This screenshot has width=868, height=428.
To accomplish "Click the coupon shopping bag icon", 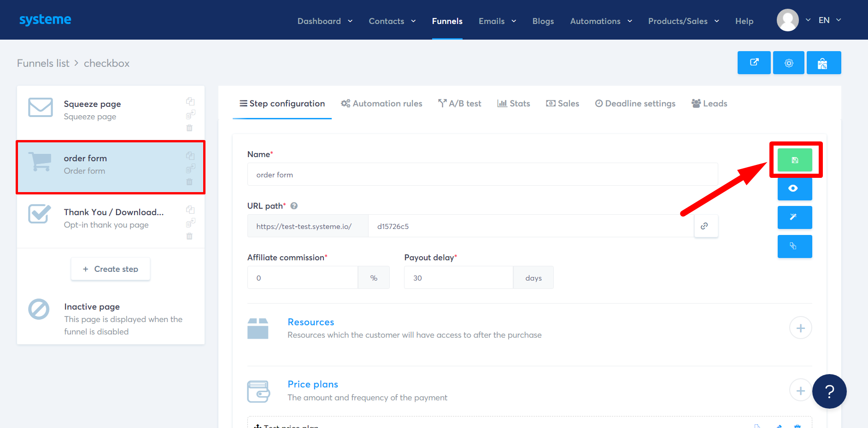I will 824,63.
